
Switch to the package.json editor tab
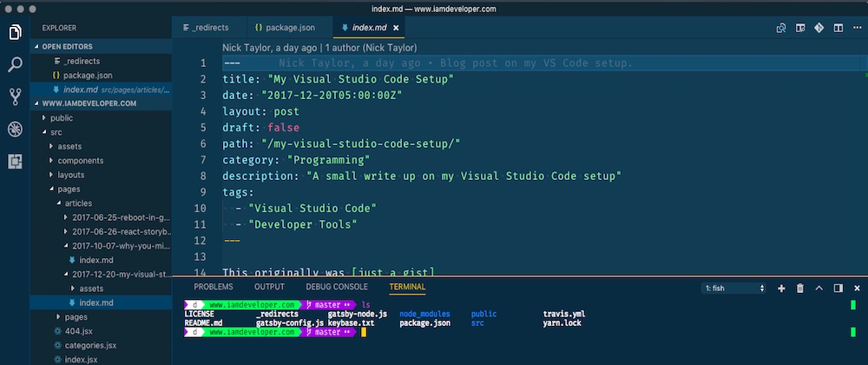[x=287, y=28]
